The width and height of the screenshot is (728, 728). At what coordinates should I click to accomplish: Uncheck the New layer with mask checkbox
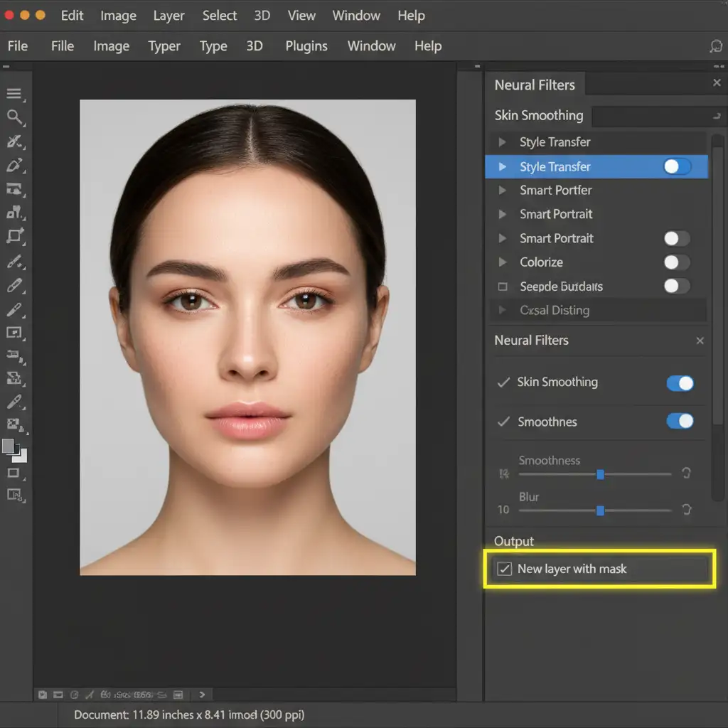coord(504,569)
